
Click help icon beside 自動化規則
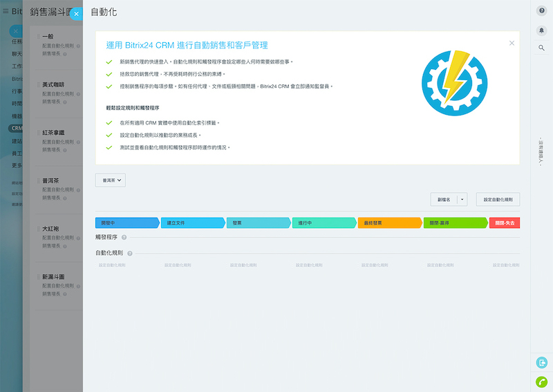(x=130, y=253)
